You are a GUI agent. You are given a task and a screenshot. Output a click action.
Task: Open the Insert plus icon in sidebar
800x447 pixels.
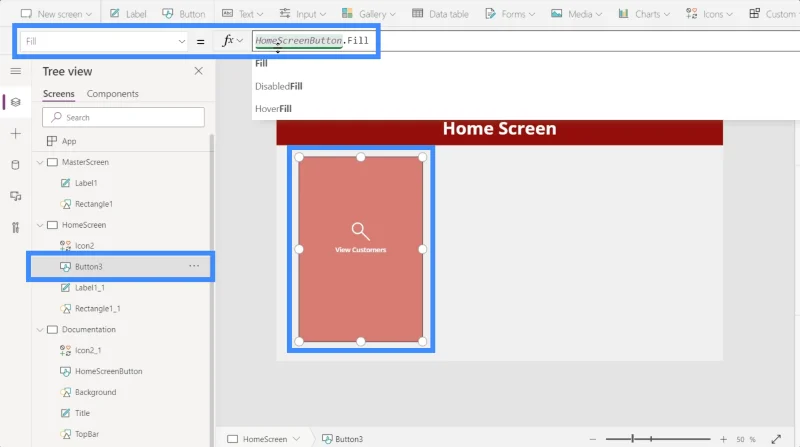(x=16, y=134)
